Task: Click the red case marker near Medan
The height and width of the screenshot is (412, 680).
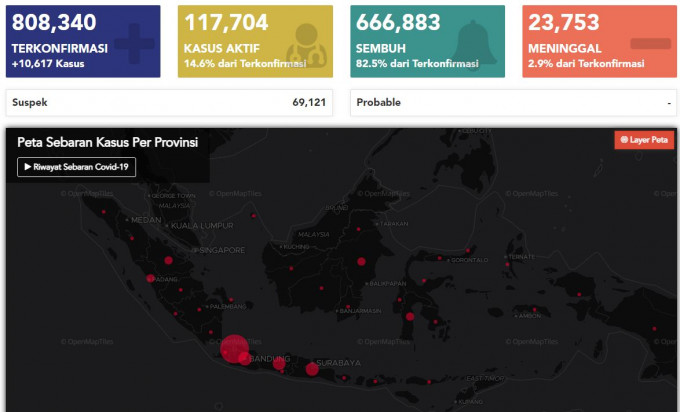Action: click(x=132, y=236)
